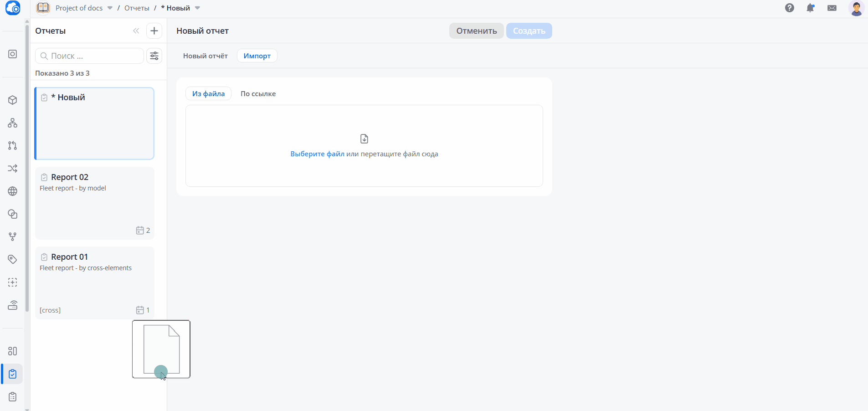Open the sidebar pull-request branch icon
Screen dimensions: 868x411
coord(13,146)
